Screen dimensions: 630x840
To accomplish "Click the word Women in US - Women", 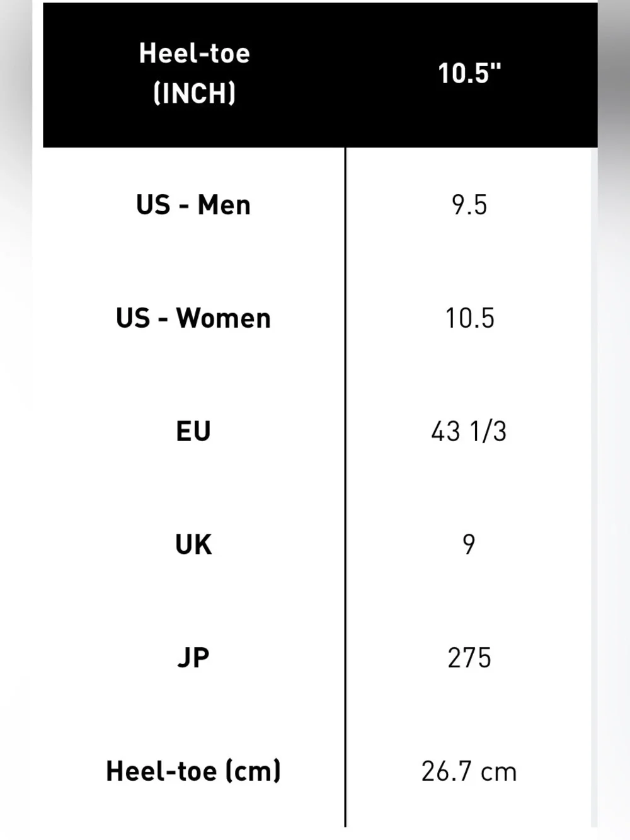I will coord(224,318).
